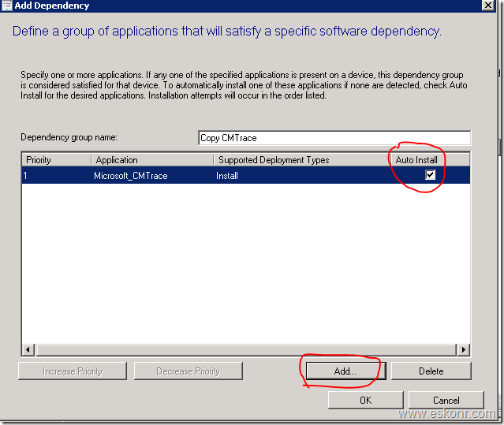
Task: Confirm the dialog with OK
Action: 365,400
